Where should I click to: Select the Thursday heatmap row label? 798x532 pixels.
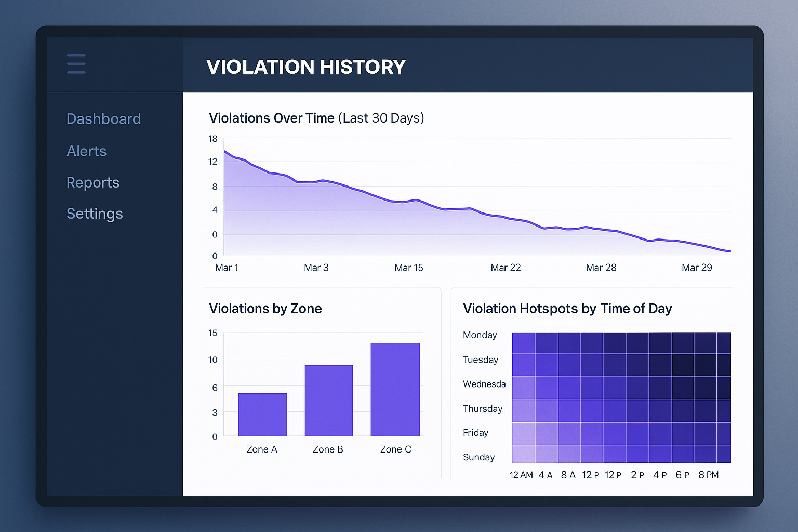click(x=482, y=409)
